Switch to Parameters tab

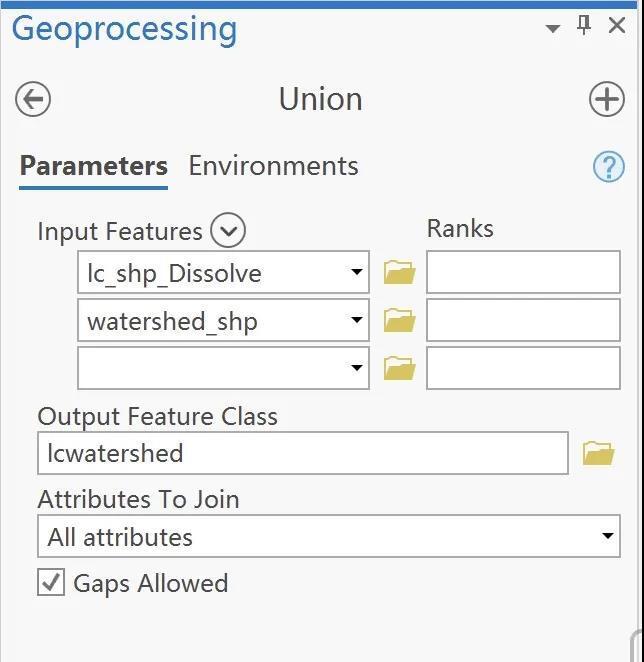click(93, 166)
